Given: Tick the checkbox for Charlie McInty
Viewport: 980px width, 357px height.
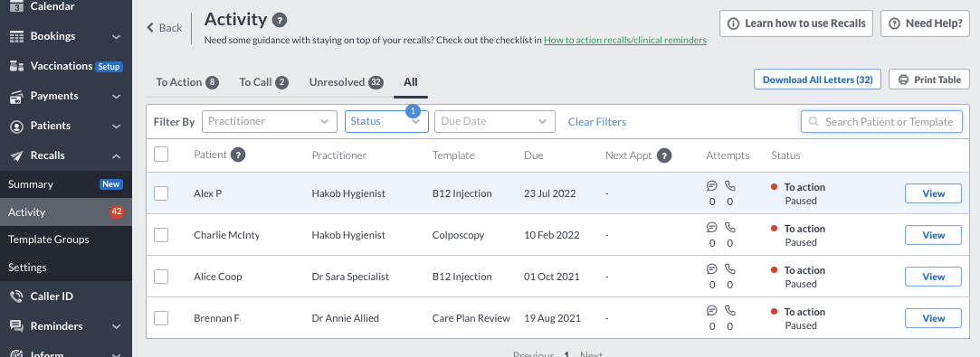Looking at the screenshot, I should (161, 235).
